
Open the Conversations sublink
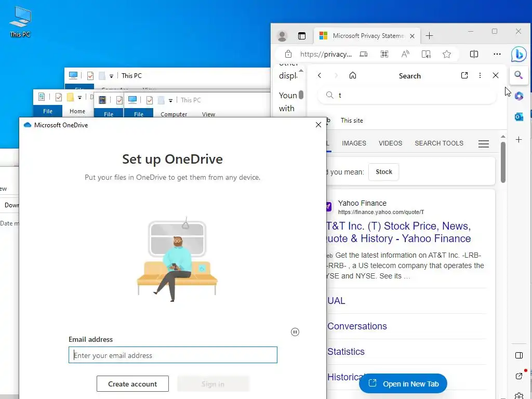(x=357, y=326)
